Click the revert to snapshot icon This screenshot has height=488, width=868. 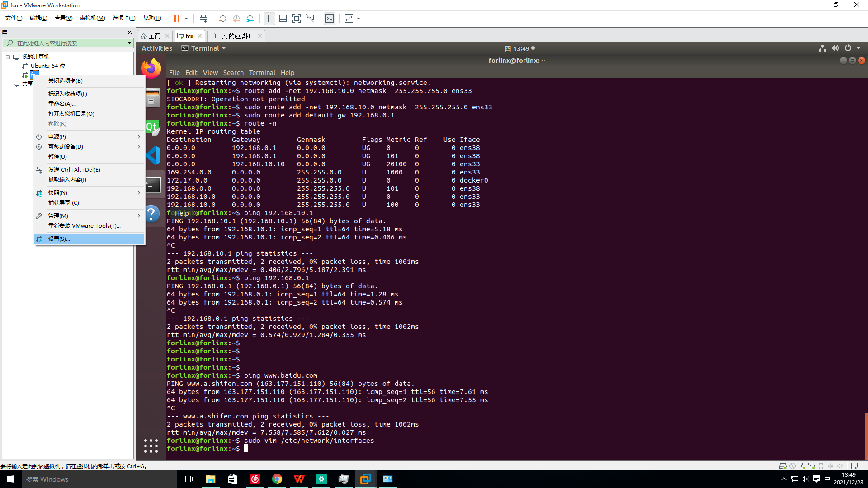point(236,19)
